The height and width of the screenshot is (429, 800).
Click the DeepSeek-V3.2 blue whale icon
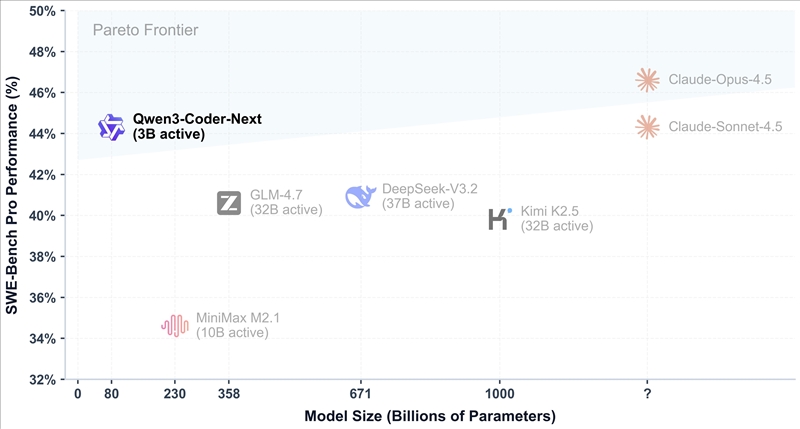[360, 196]
